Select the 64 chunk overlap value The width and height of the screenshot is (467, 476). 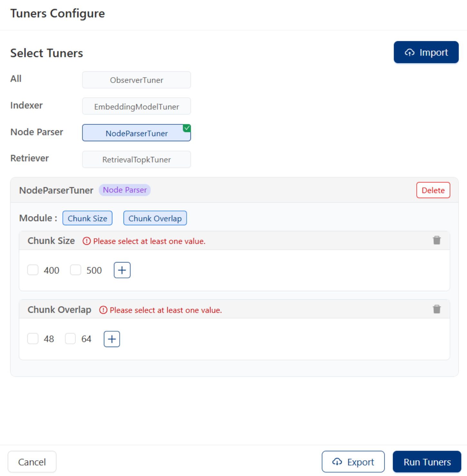tap(70, 339)
